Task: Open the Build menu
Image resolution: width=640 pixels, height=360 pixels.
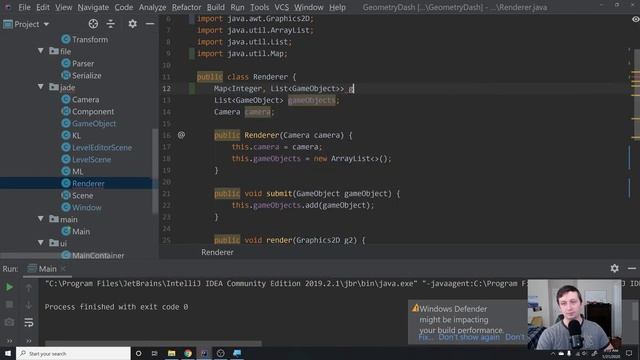Action: (x=216, y=7)
